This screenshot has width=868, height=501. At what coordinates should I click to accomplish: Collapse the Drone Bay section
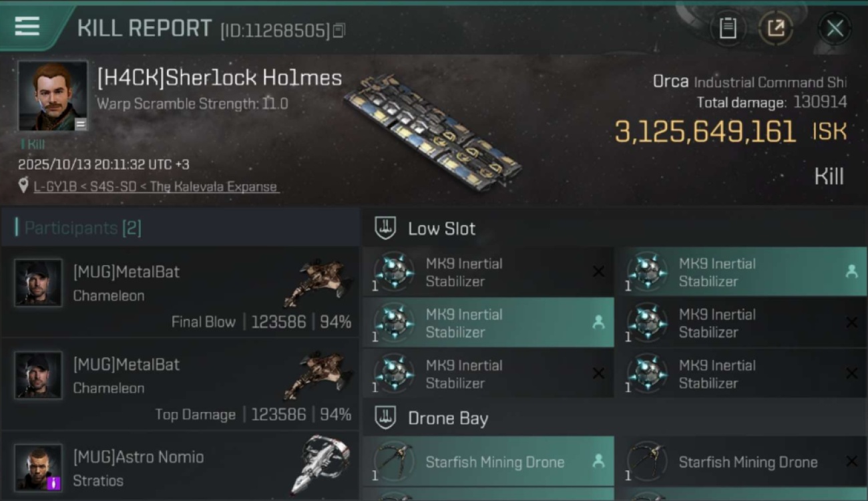(x=385, y=419)
